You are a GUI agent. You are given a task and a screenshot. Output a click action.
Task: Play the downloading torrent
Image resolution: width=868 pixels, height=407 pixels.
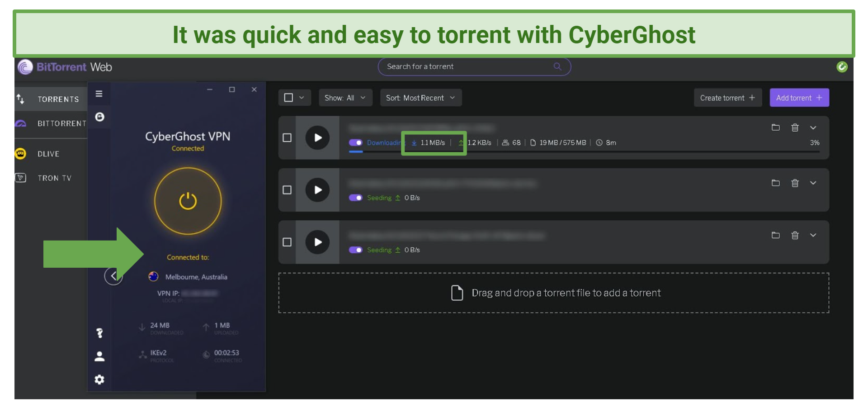pyautogui.click(x=318, y=137)
